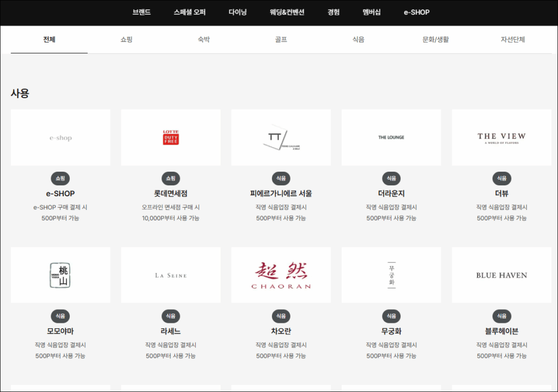The width and height of the screenshot is (558, 392).
Task: Click "직영 식음업장 결제시" under the 무궁화 title
Action: (391, 345)
